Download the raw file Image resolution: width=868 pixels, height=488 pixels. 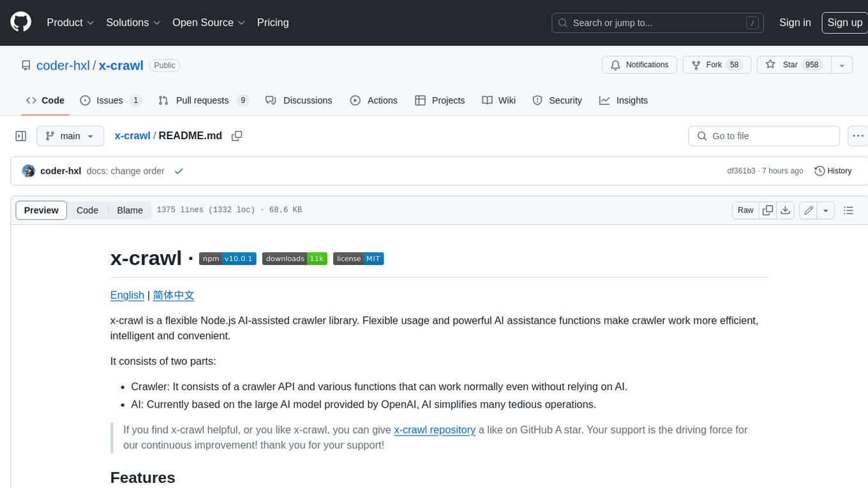point(786,210)
